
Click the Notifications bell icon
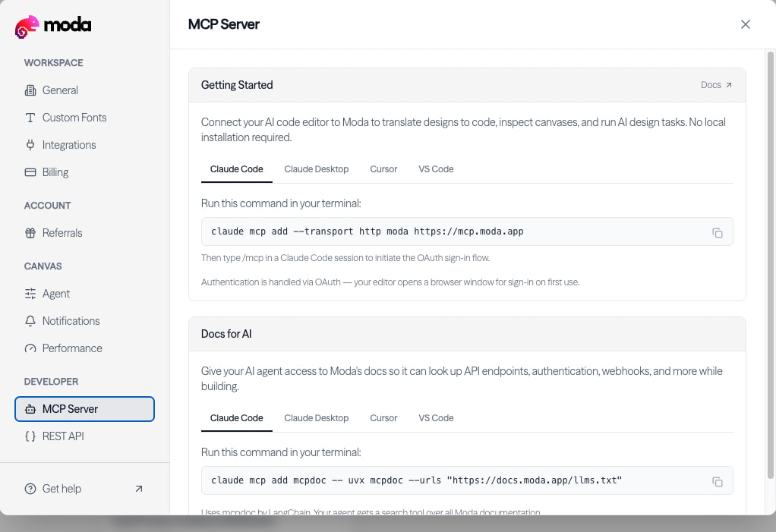30,321
